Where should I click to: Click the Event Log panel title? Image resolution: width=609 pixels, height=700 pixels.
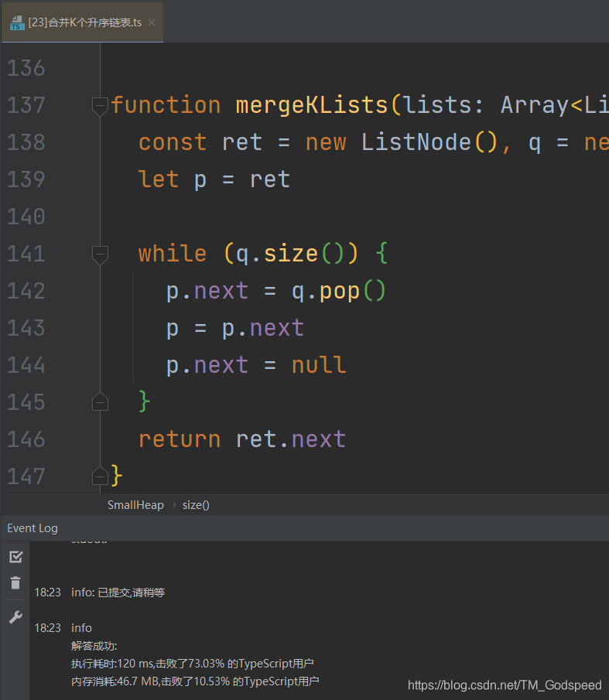[x=33, y=528]
